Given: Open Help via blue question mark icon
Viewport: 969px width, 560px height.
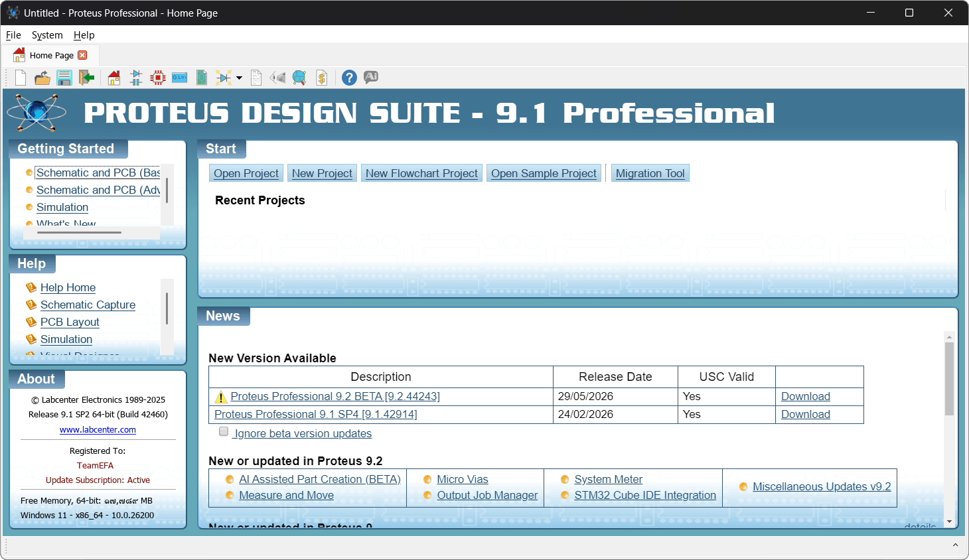Looking at the screenshot, I should [x=349, y=78].
